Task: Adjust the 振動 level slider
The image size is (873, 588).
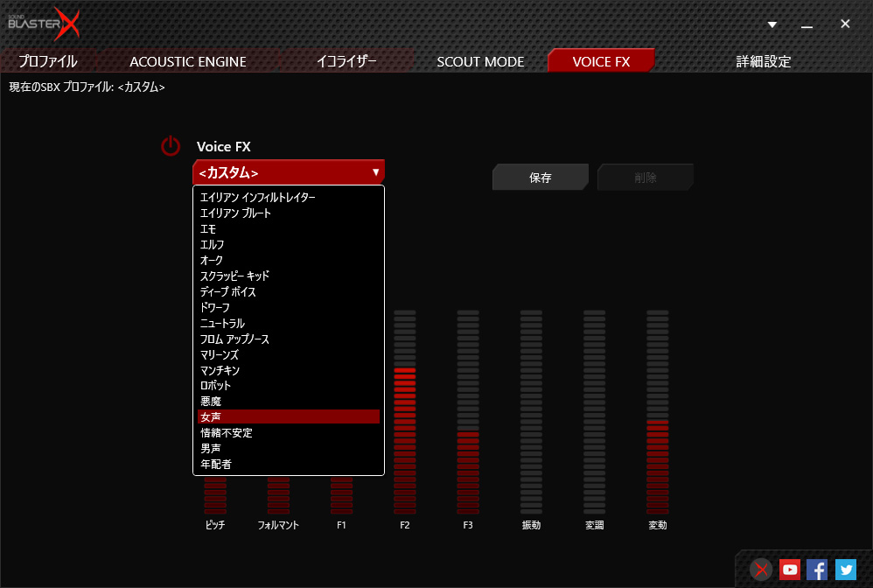Action: coord(531,412)
